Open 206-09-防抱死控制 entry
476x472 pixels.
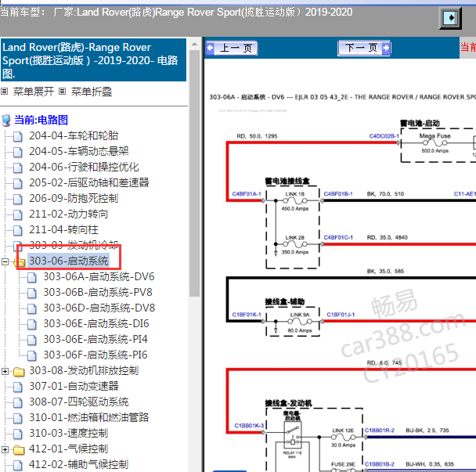74,198
